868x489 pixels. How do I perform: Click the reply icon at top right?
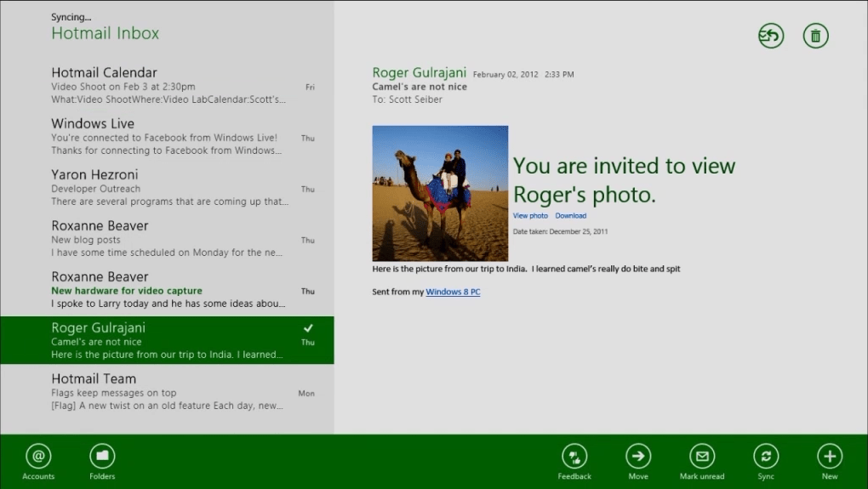coord(771,36)
